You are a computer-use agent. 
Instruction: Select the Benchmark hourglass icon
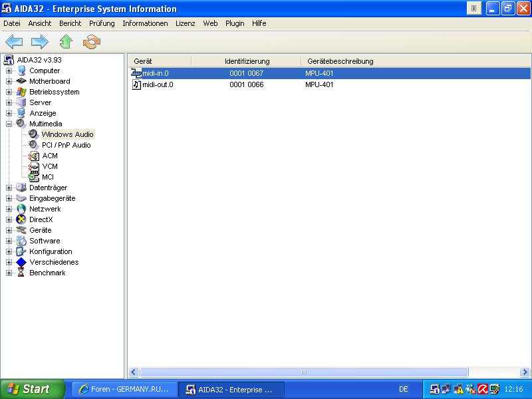pyautogui.click(x=21, y=273)
